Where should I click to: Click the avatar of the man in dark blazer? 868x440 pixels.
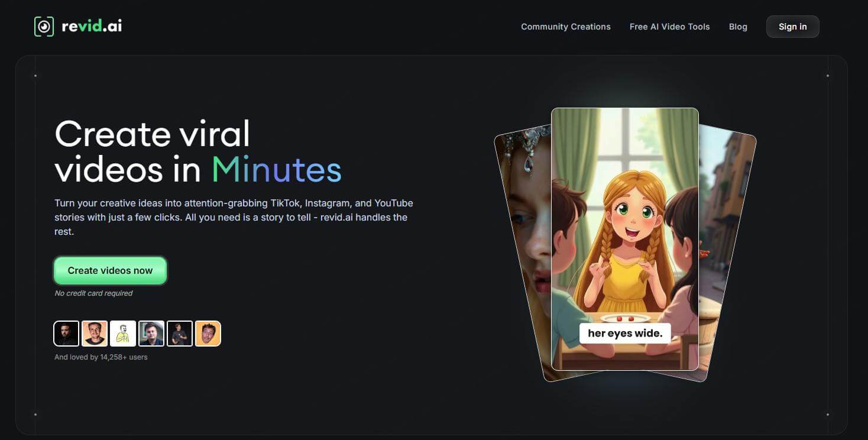tap(151, 333)
